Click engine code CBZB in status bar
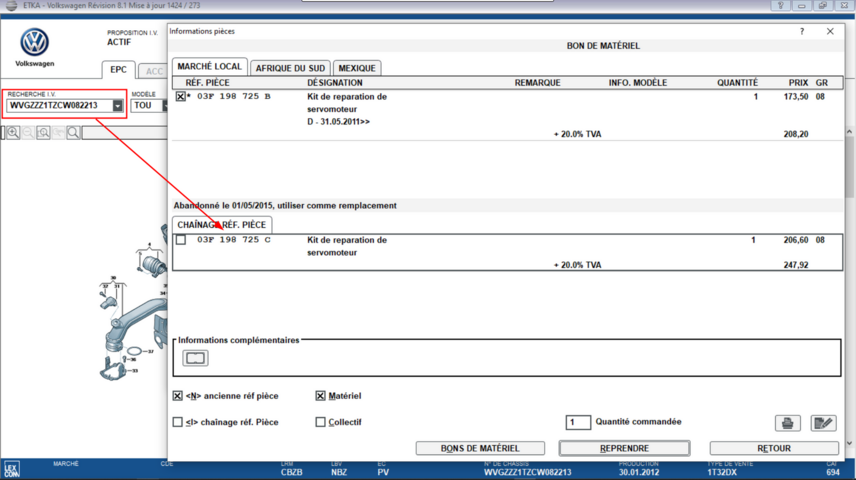856x480 pixels. tap(292, 472)
